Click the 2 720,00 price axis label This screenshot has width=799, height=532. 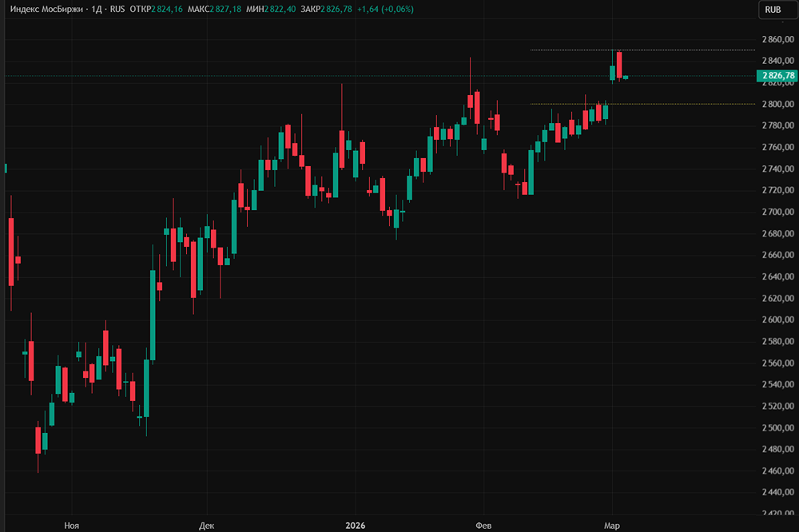(x=777, y=190)
